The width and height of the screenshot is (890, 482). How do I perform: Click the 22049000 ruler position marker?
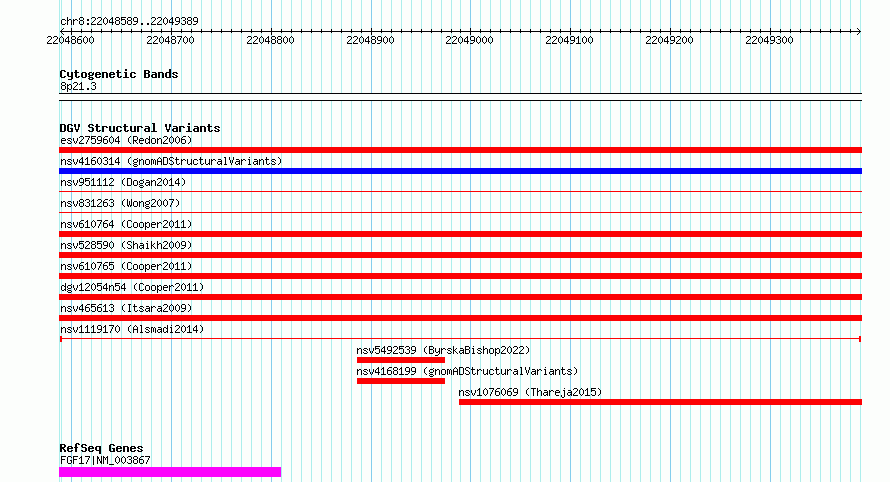469,40
